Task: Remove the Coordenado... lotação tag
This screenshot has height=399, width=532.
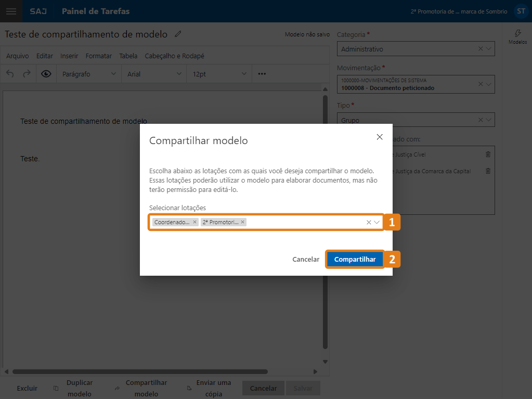Action: pyautogui.click(x=195, y=222)
